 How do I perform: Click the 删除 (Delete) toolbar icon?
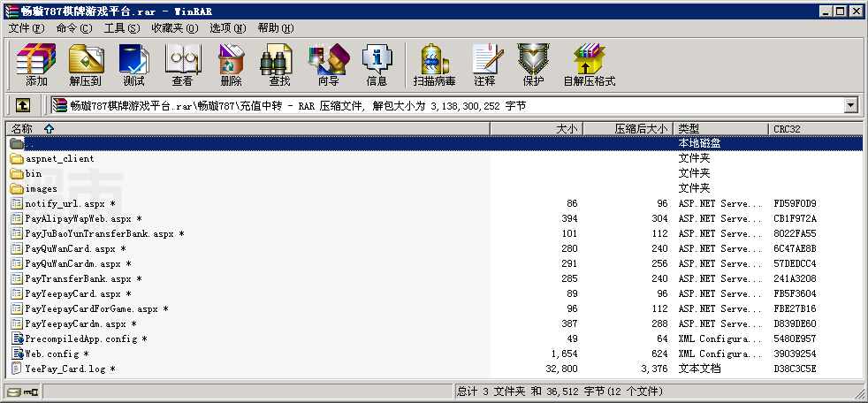coord(231,58)
